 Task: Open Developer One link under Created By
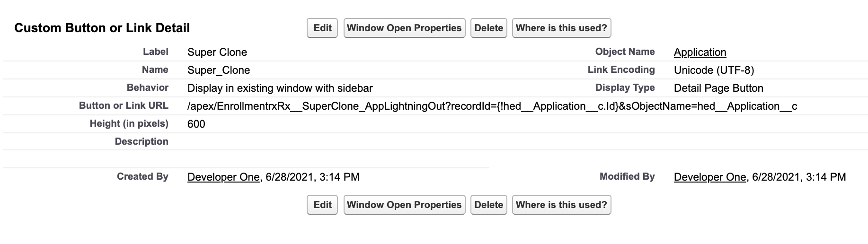point(223,177)
